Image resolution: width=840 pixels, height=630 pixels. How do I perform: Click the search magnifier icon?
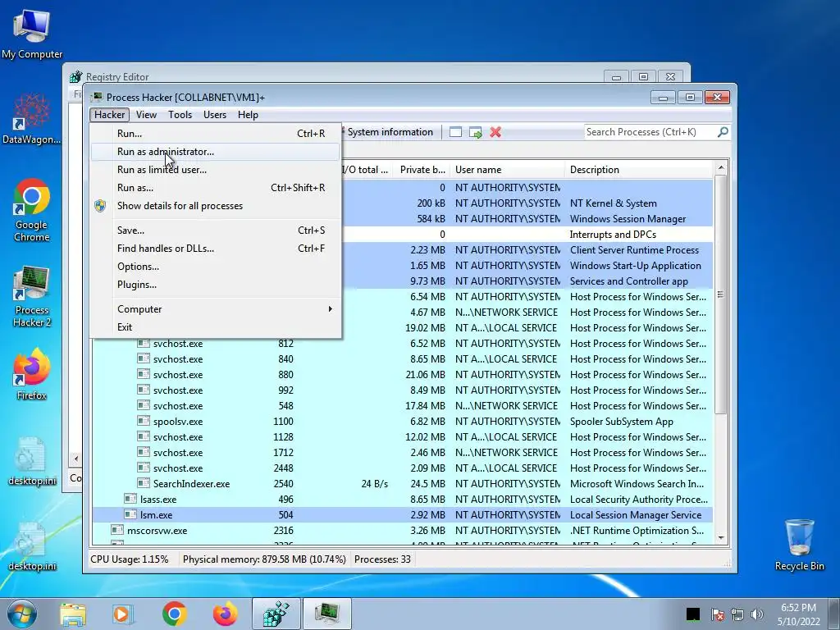pyautogui.click(x=723, y=132)
